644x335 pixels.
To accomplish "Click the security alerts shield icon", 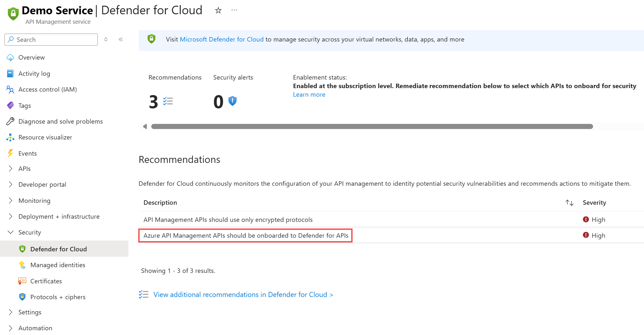I will click(x=233, y=101).
